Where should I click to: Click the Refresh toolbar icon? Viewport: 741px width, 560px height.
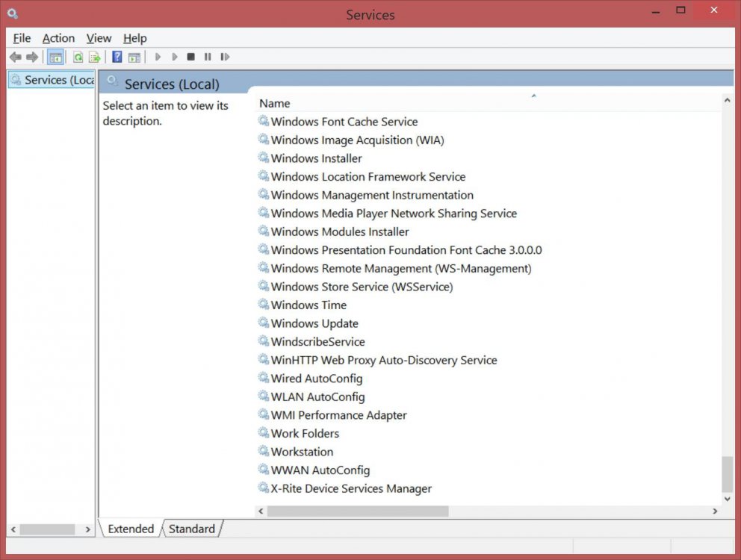[78, 57]
